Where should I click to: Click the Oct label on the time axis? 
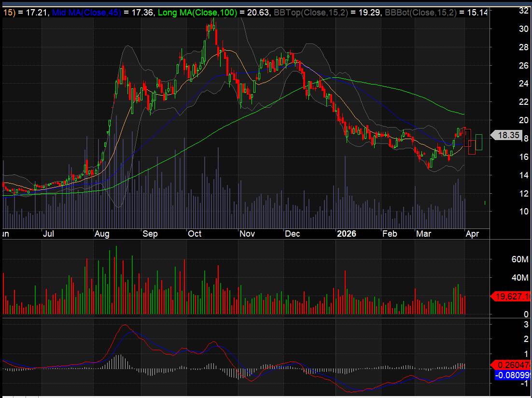coord(195,234)
